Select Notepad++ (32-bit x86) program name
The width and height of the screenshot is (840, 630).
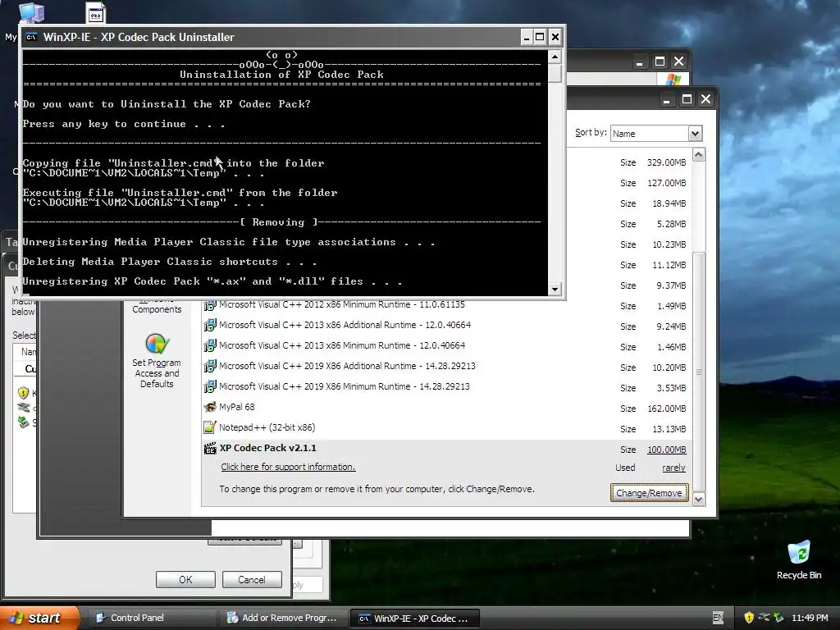(x=267, y=427)
